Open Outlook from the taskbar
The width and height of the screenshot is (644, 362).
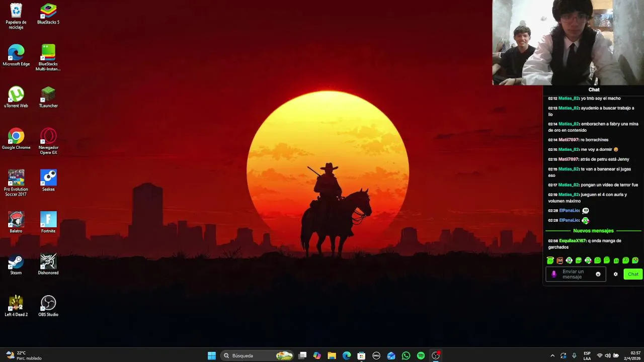(x=391, y=355)
